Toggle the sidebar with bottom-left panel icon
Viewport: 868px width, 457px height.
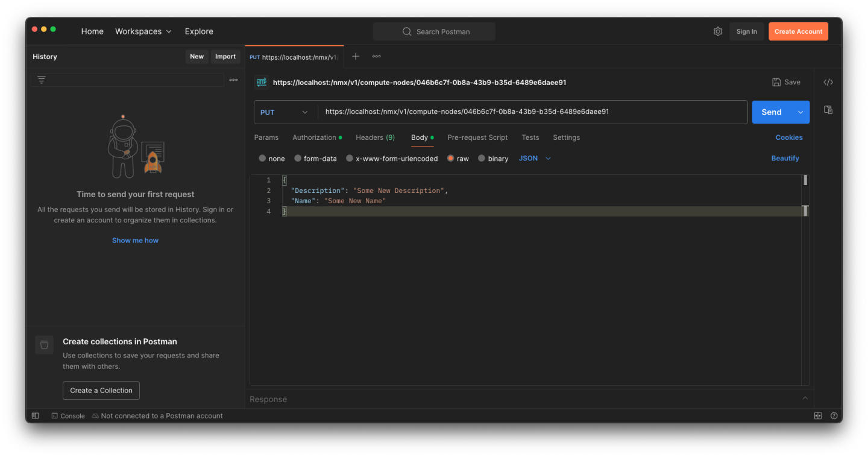click(35, 415)
